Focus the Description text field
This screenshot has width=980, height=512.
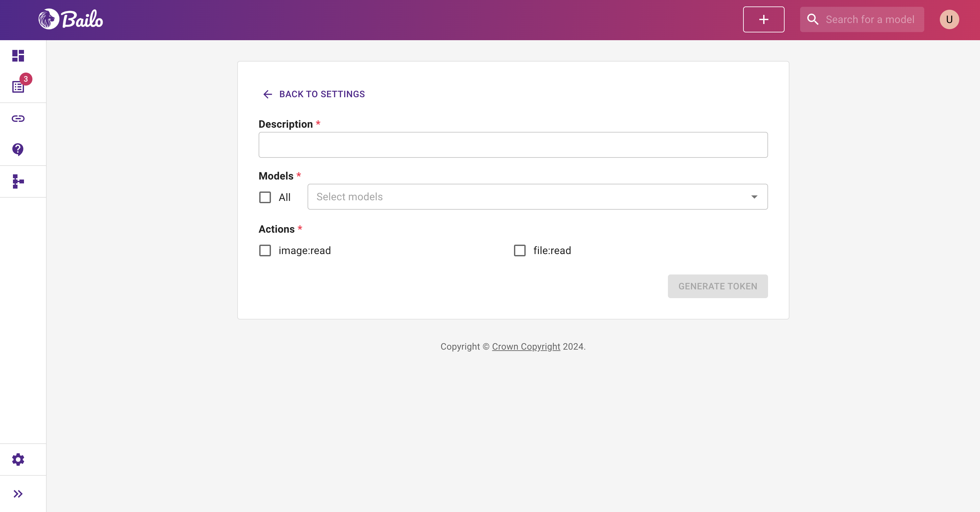[513, 145]
